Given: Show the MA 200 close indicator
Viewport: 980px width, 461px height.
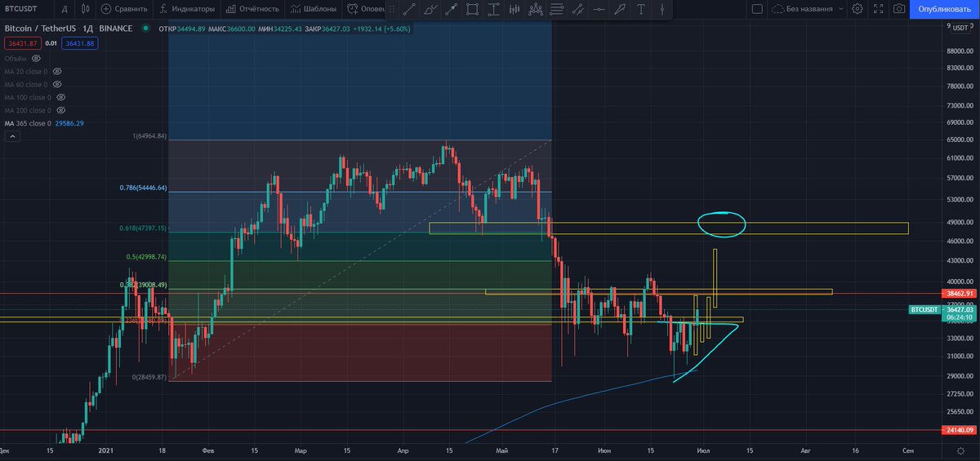Looking at the screenshot, I should 61,110.
